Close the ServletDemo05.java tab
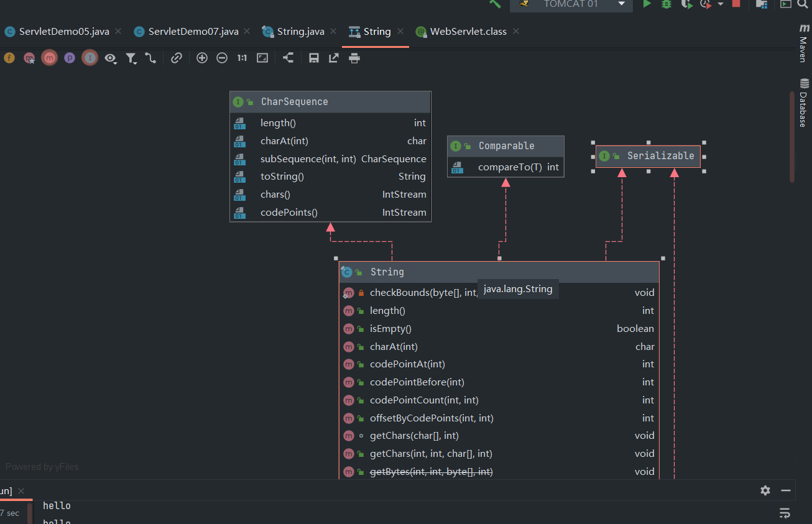 coord(118,31)
